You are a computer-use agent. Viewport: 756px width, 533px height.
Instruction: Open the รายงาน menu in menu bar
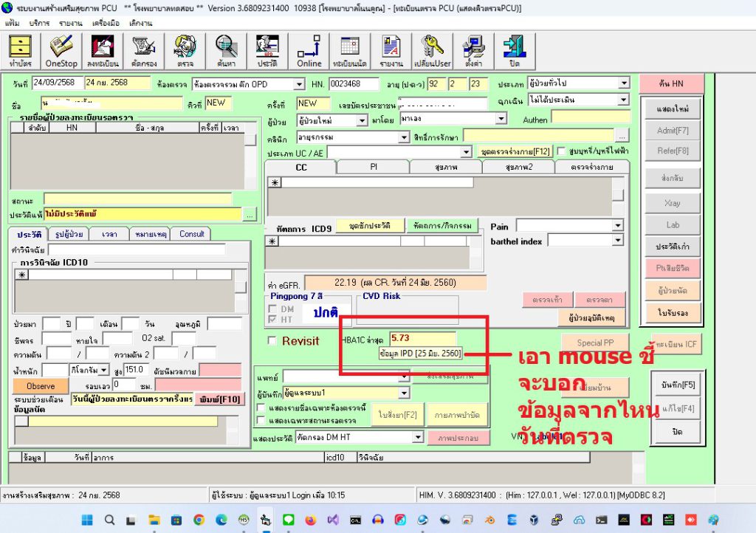[x=71, y=24]
